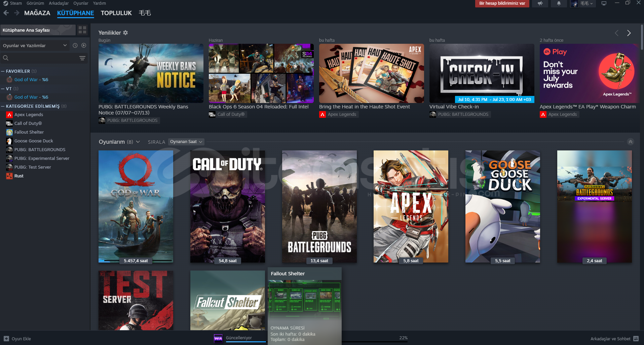Open Weekly Bans Notice news thumbnail
644x345 pixels.
pos(151,73)
